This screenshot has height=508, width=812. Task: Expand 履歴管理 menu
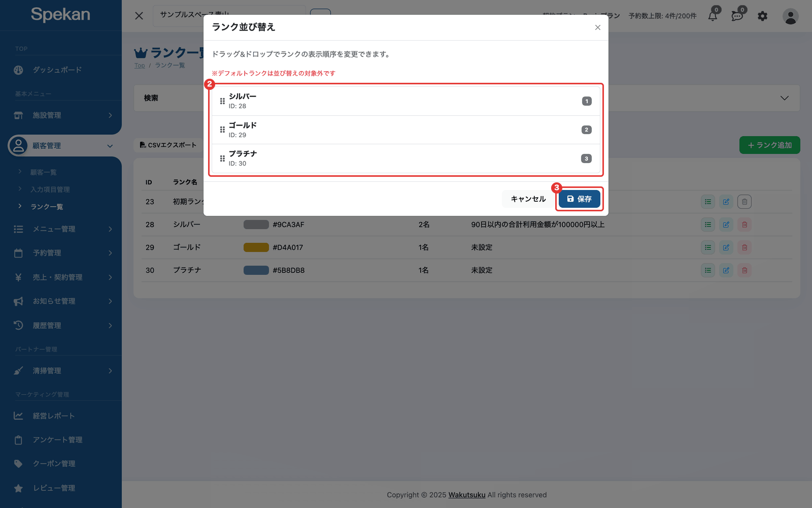pyautogui.click(x=61, y=326)
